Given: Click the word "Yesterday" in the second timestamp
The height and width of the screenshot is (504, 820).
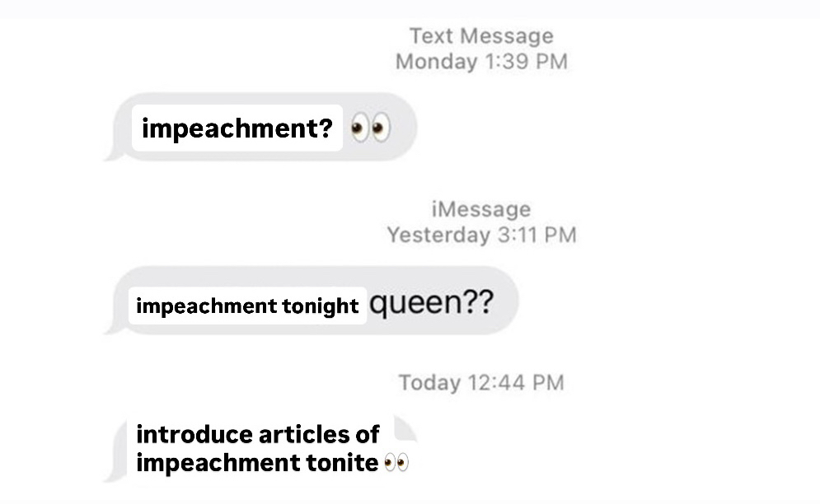Looking at the screenshot, I should click(438, 235).
